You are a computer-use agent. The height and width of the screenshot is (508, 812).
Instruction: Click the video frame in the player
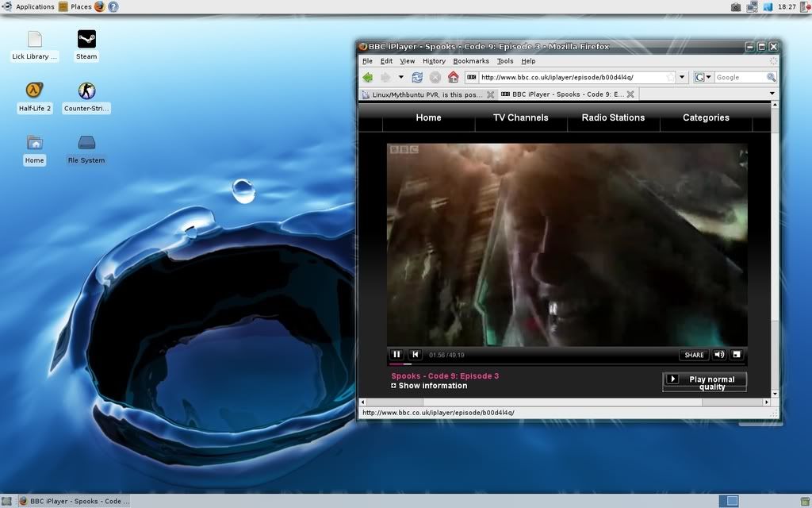pos(566,244)
